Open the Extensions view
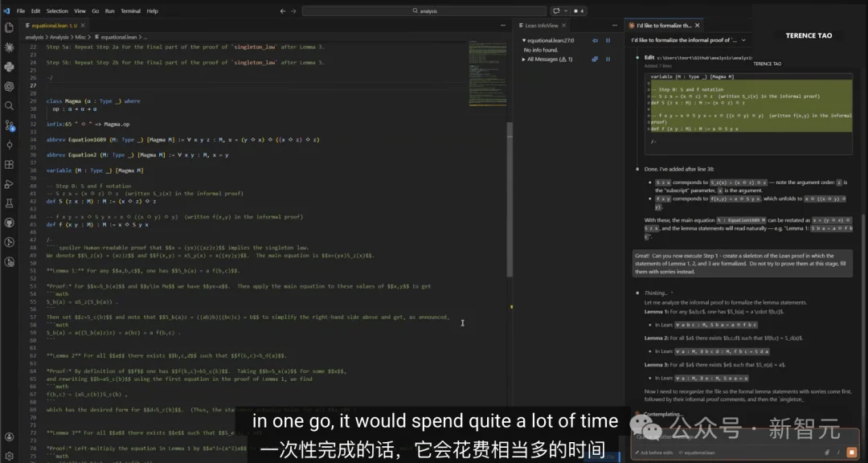Viewport: 868px width, 463px height. tap(9, 164)
